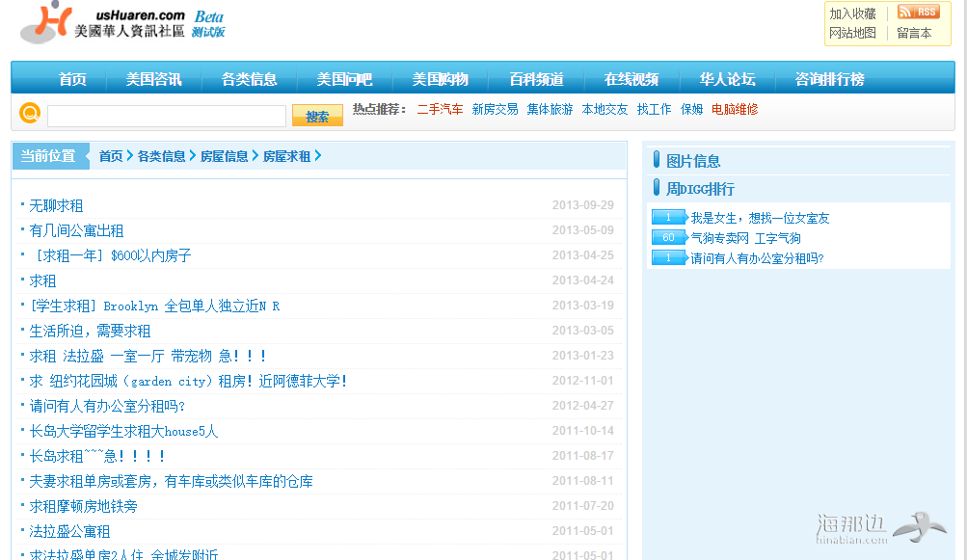Click the 图片信息 sidebar heading

pyautogui.click(x=693, y=161)
